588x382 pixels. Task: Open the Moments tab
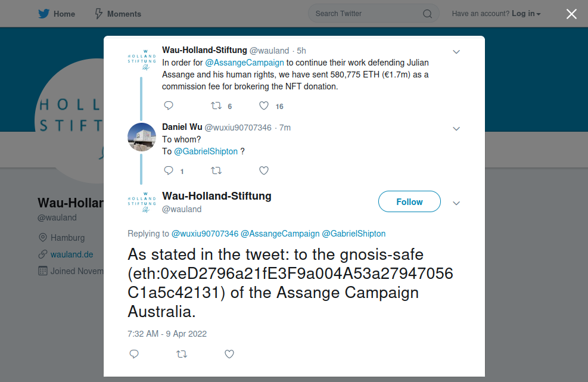(x=118, y=14)
